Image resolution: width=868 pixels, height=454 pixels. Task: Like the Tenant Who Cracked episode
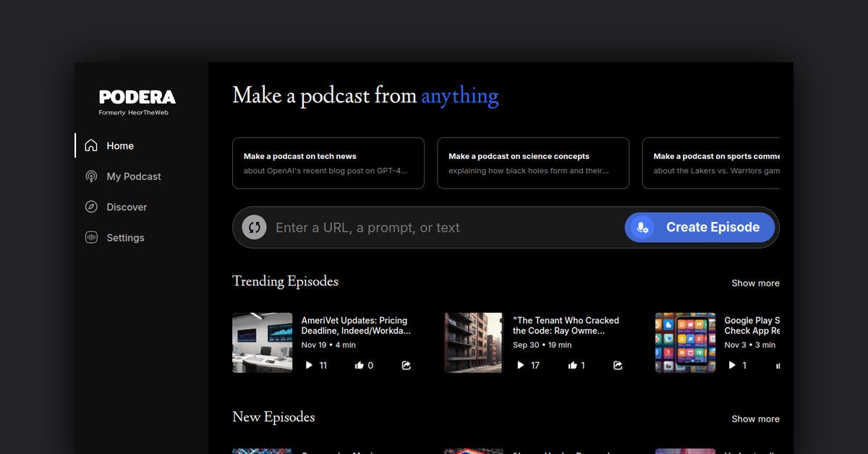point(572,365)
